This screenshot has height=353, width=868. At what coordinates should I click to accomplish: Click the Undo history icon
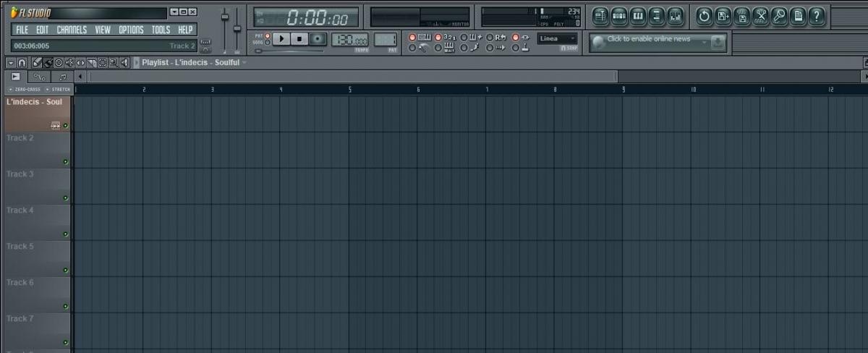[x=704, y=16]
